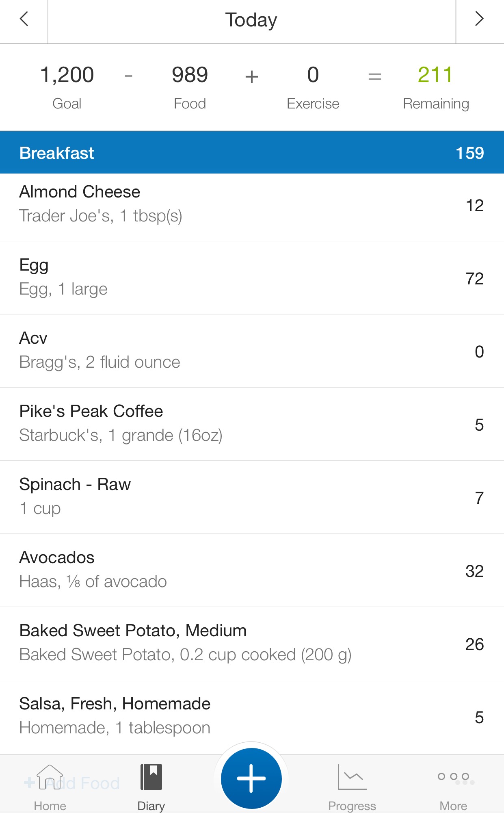Open the Egg, 1 large entry

[251, 278]
